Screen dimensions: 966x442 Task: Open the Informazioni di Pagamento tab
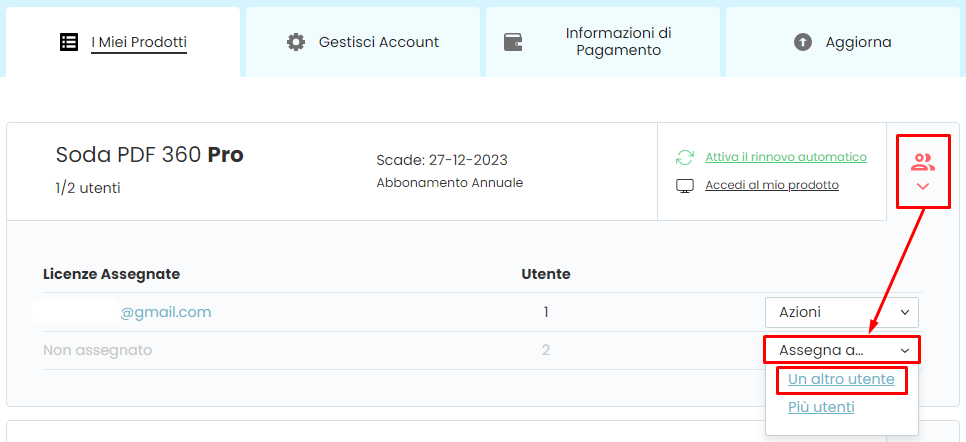pyautogui.click(x=603, y=42)
